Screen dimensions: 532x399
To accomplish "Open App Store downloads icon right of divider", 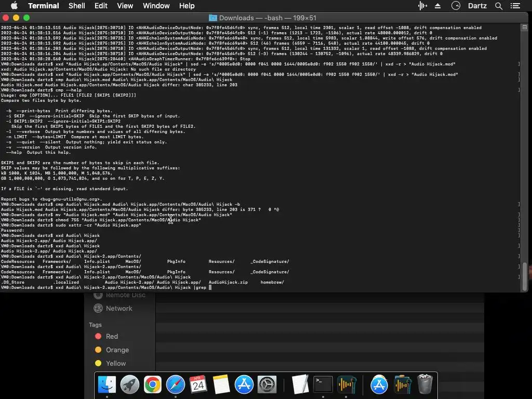I will coord(379,384).
